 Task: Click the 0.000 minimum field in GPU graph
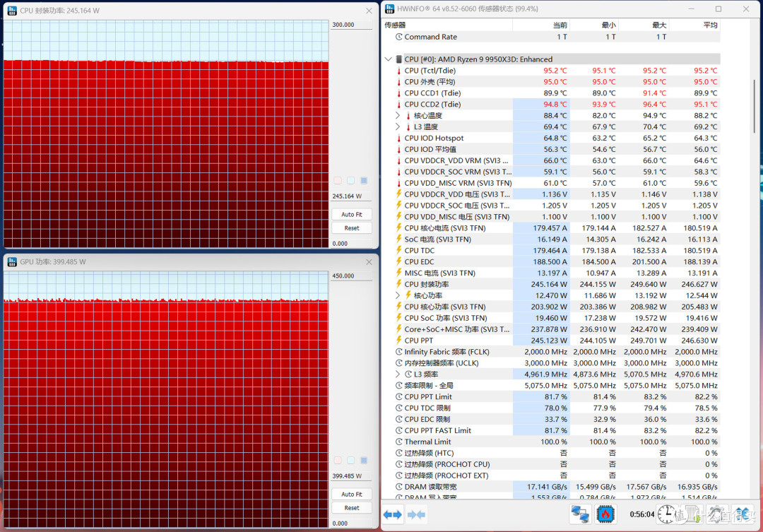pos(351,524)
